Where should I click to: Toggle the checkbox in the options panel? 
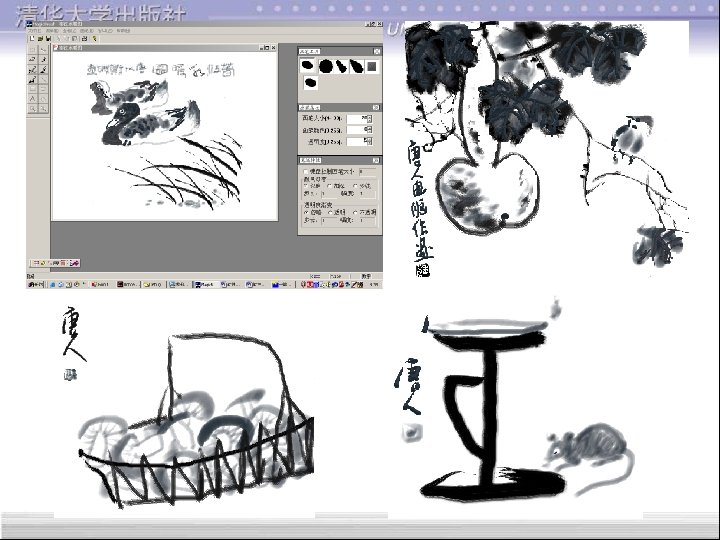pos(306,171)
